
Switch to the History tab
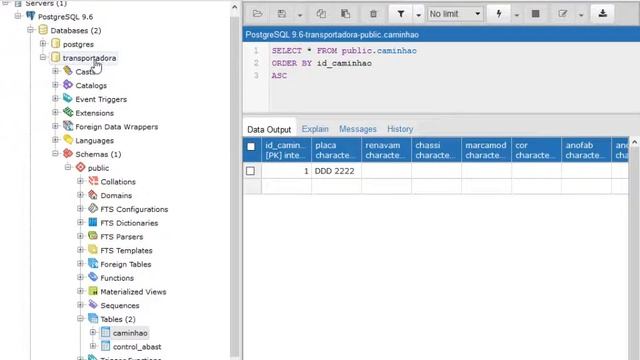pos(400,129)
